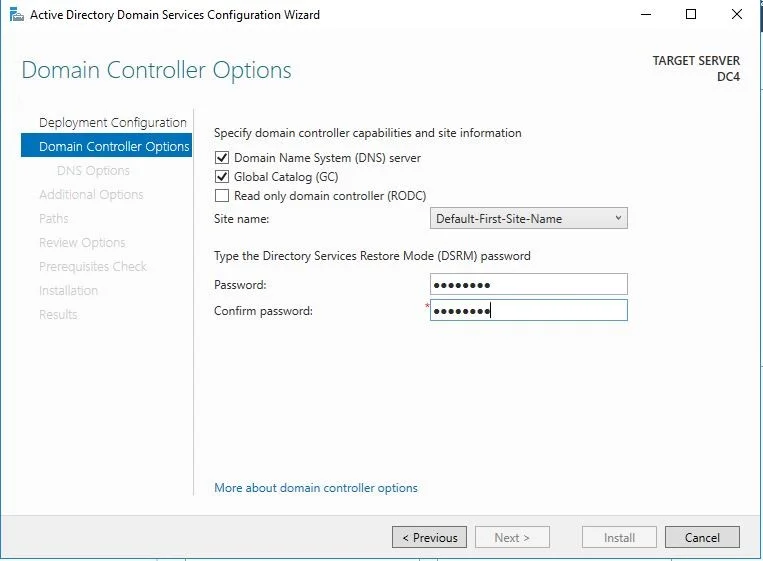Select Installation step in sidebar

68,290
